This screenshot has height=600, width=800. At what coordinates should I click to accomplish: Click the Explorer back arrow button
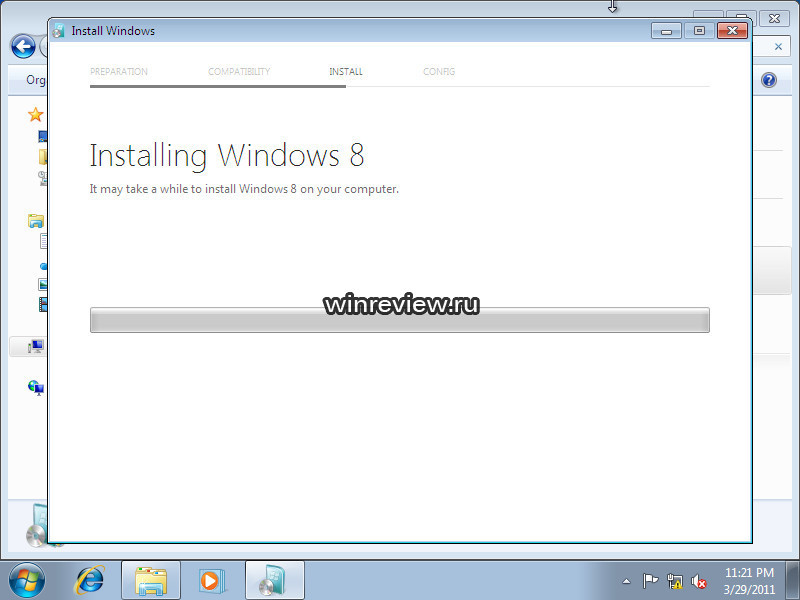(x=22, y=47)
